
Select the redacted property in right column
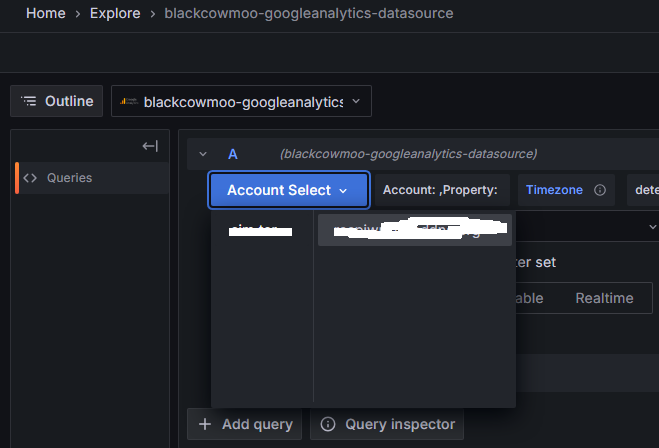[x=415, y=230]
